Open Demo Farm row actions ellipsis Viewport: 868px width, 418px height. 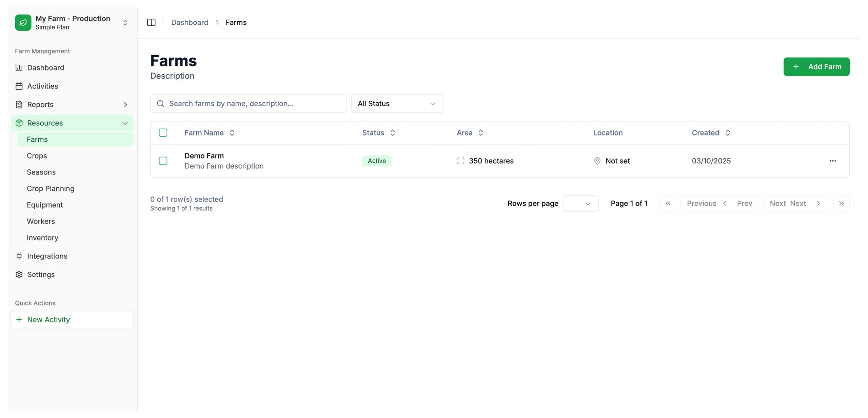(x=832, y=161)
